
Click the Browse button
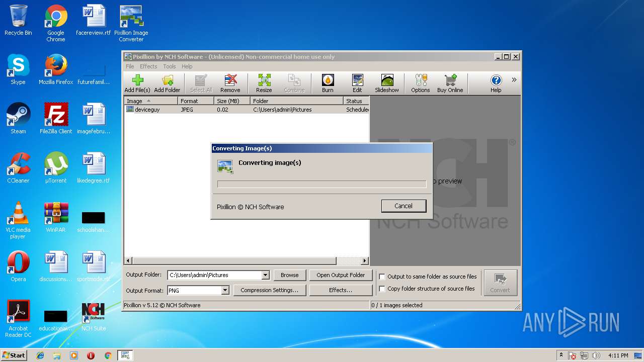[x=289, y=275]
